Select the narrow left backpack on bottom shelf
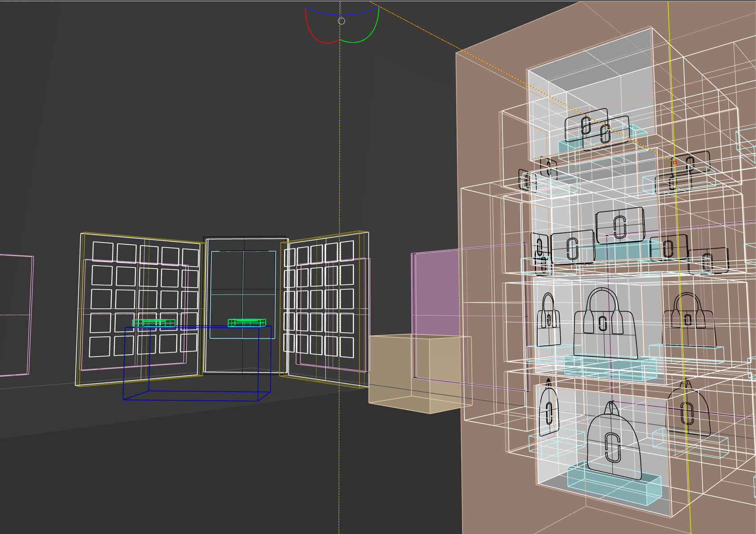Image resolution: width=756 pixels, height=534 pixels. [x=549, y=407]
